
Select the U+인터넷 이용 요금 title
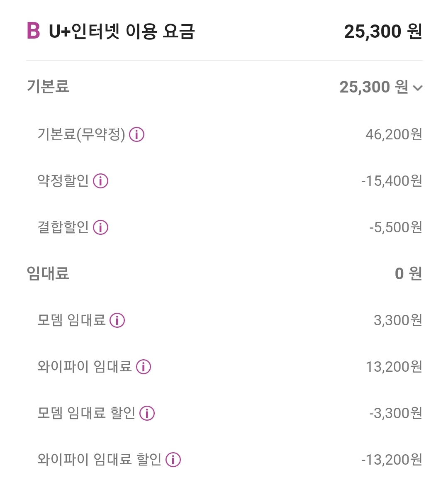pos(122,32)
